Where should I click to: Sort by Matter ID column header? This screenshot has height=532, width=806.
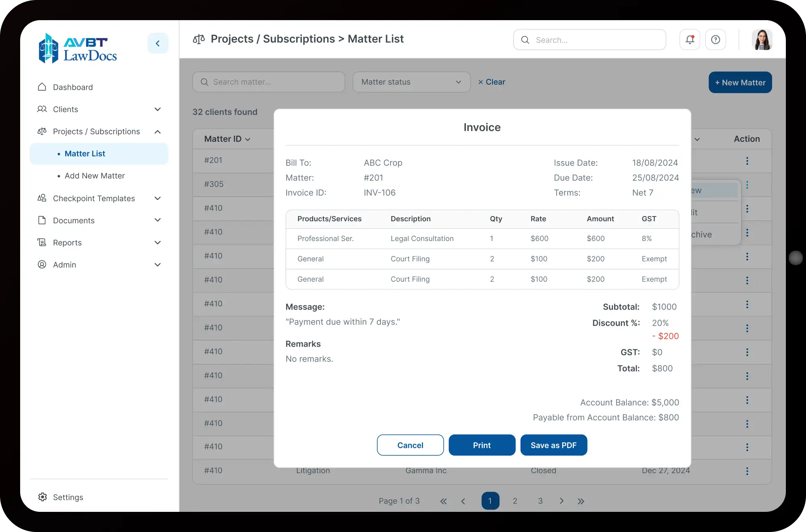pyautogui.click(x=227, y=139)
